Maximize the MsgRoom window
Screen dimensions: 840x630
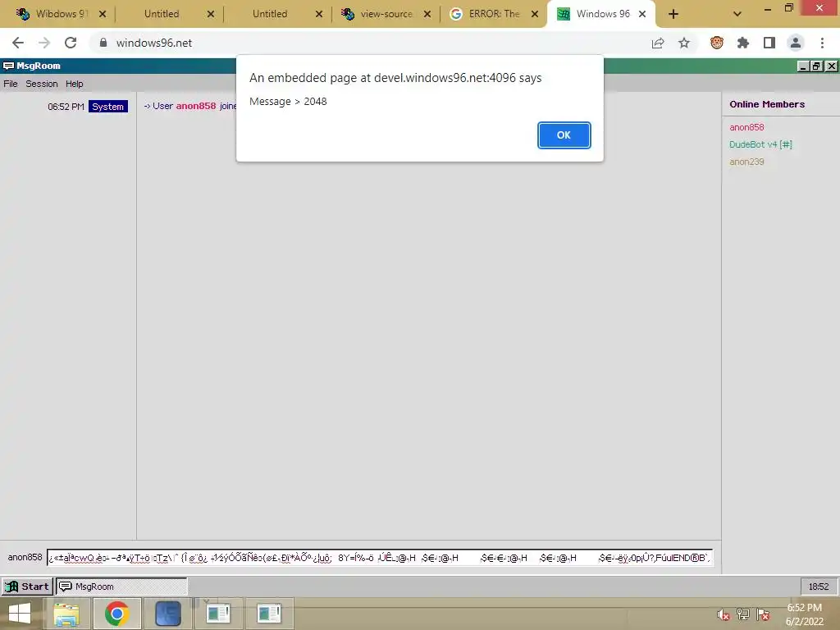pos(816,66)
